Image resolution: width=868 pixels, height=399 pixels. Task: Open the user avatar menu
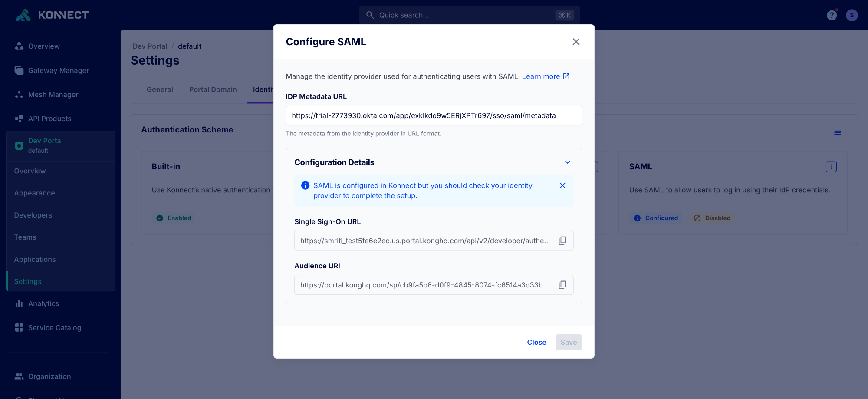click(852, 15)
